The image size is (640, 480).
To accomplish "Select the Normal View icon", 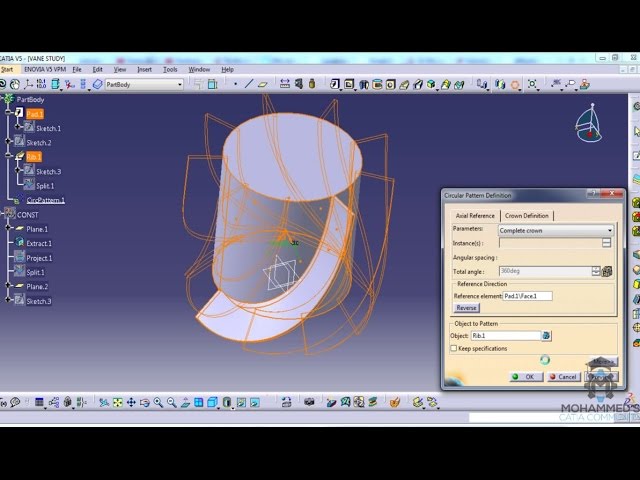I will click(185, 403).
